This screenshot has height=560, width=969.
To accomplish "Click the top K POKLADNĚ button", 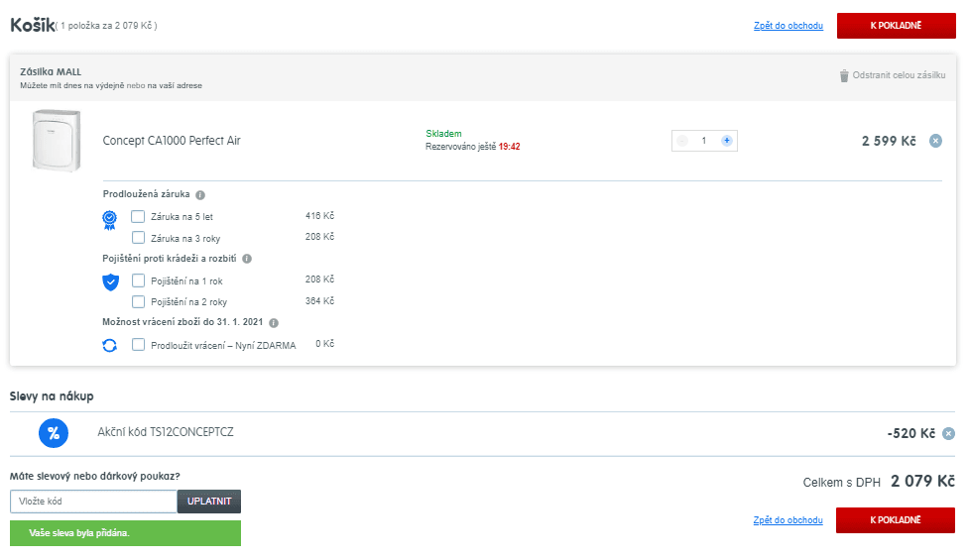I will click(x=896, y=26).
